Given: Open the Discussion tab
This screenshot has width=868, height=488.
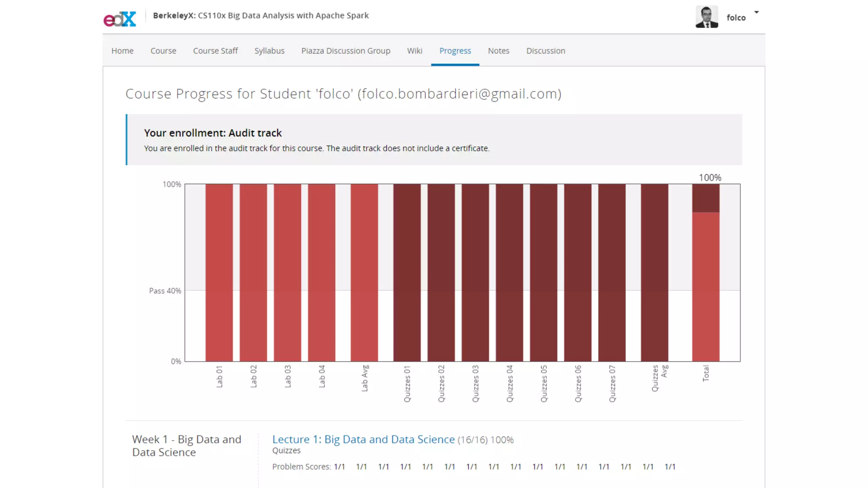Looking at the screenshot, I should (545, 50).
